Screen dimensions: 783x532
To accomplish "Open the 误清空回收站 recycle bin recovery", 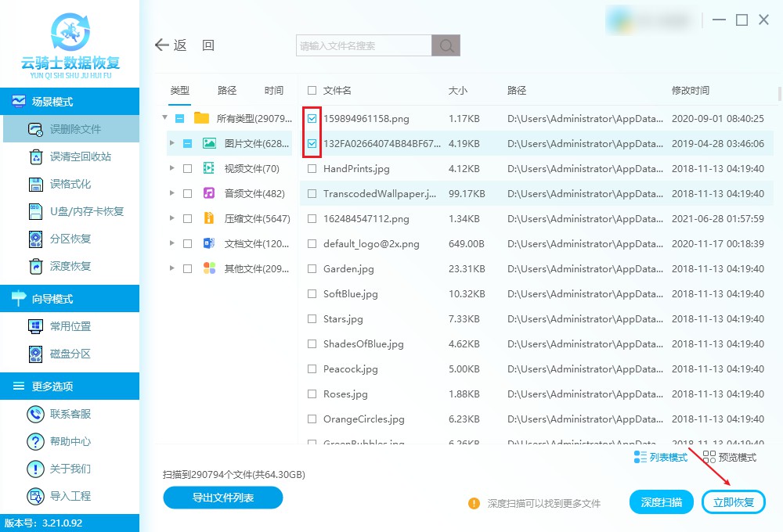I will point(80,156).
